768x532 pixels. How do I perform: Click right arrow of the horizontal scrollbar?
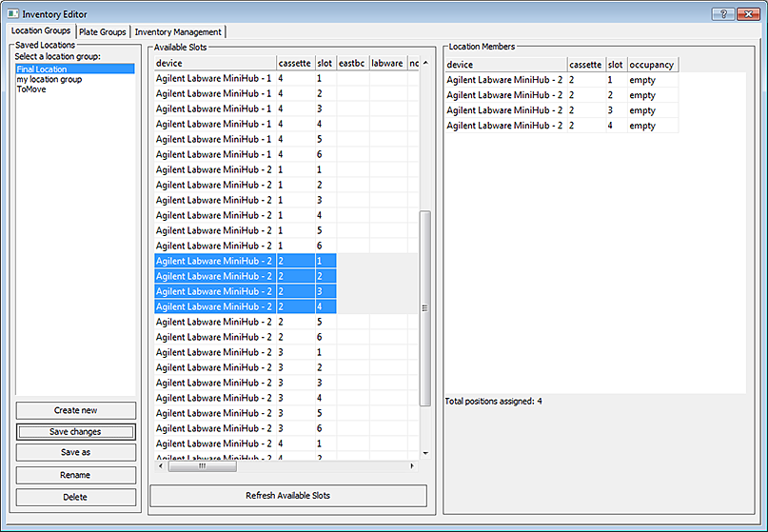[x=412, y=466]
